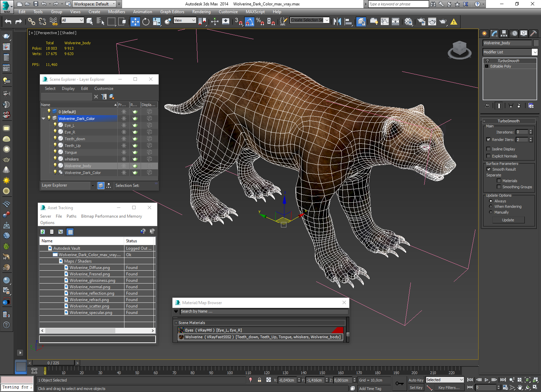Toggle the Render Iters checkbox

pos(488,140)
